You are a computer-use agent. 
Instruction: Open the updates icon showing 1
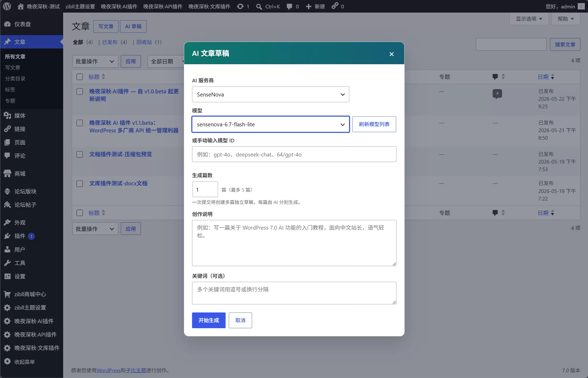click(x=243, y=6)
